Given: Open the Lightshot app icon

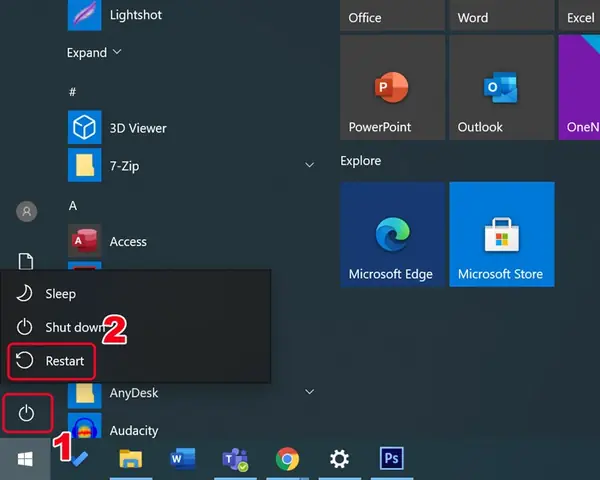Looking at the screenshot, I should (x=85, y=15).
